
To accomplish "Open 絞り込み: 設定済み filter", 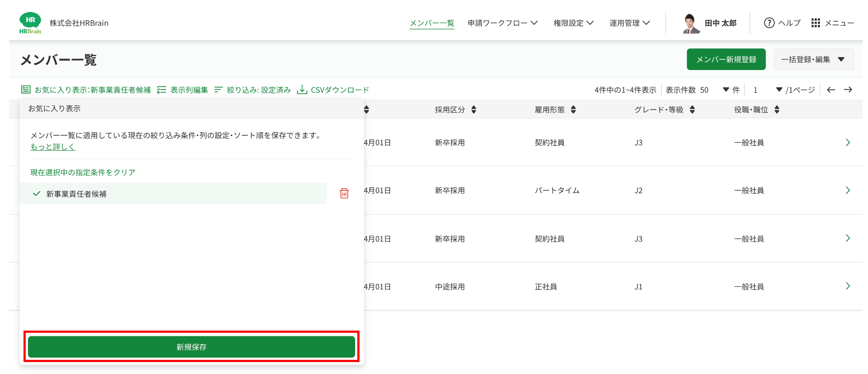I will [x=252, y=90].
